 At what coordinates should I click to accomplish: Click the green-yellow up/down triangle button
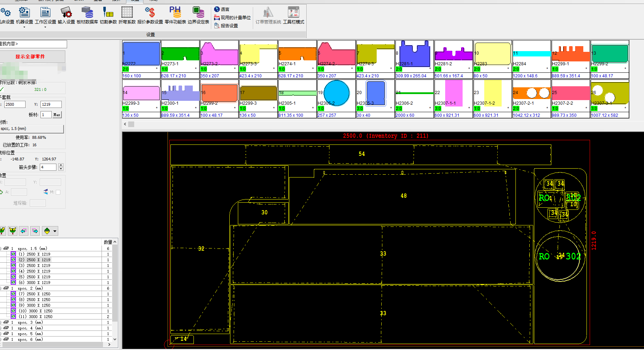point(47,231)
